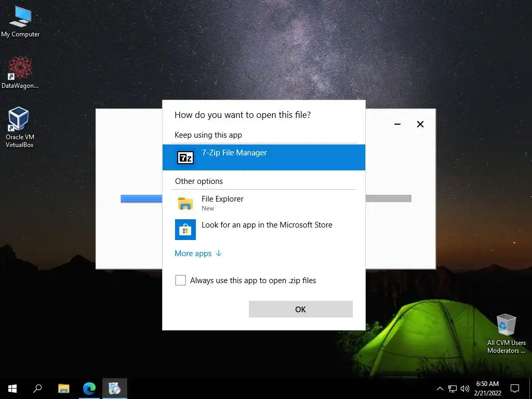Launch Microsoft Edge from the taskbar
Image resolution: width=532 pixels, height=399 pixels.
pos(89,389)
